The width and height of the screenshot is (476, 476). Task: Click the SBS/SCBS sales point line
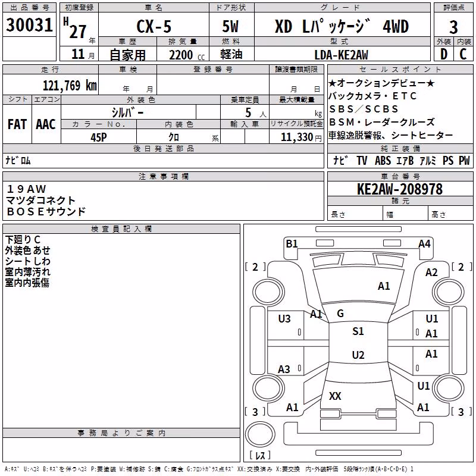pyautogui.click(x=364, y=109)
